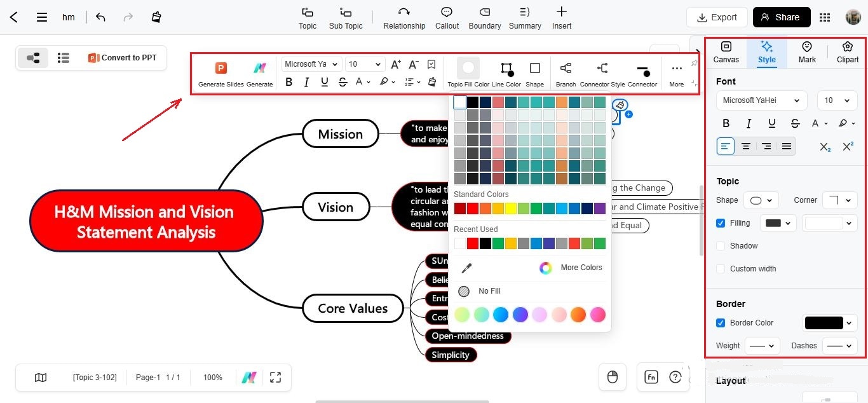Open Branch options
Viewport: 868px width, 403px height.
pos(566,74)
